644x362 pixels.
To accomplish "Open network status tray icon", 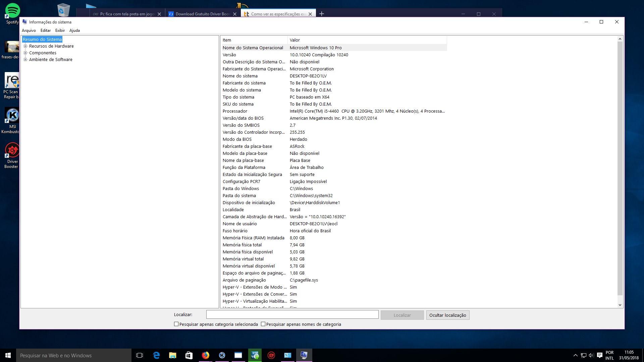I will point(584,355).
